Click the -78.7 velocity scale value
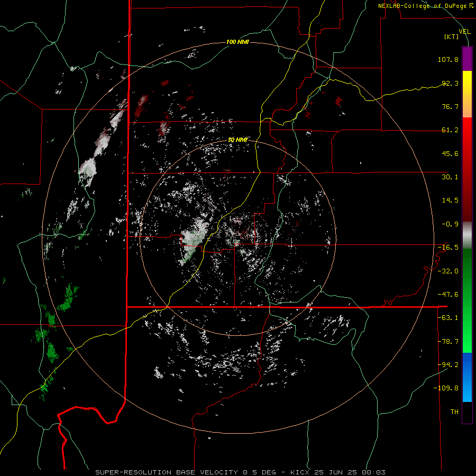Viewport: 476px width, 476px height. tap(448, 342)
